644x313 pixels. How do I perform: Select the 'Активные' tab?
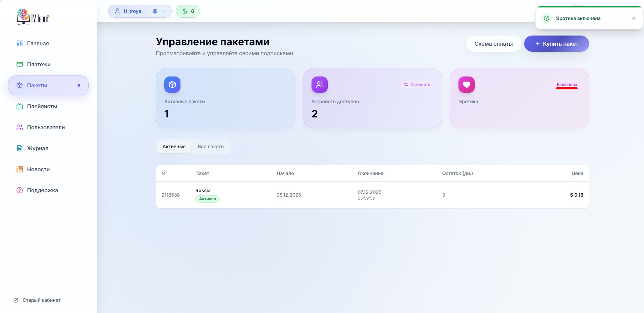click(x=174, y=147)
